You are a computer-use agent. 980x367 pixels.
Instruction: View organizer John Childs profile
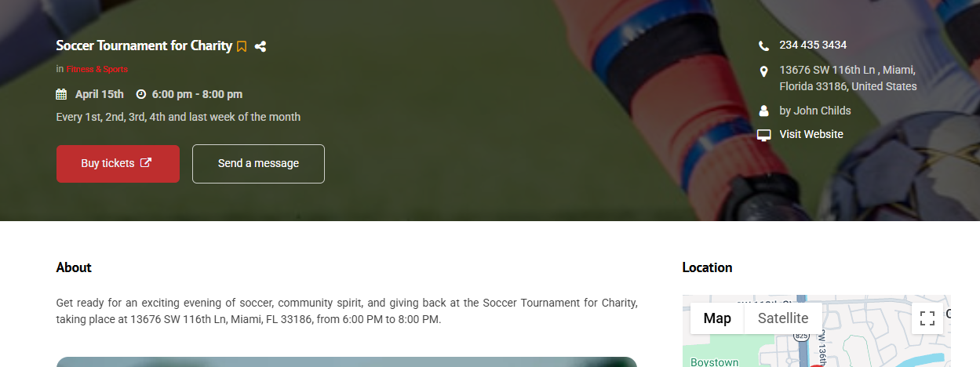coord(815,111)
